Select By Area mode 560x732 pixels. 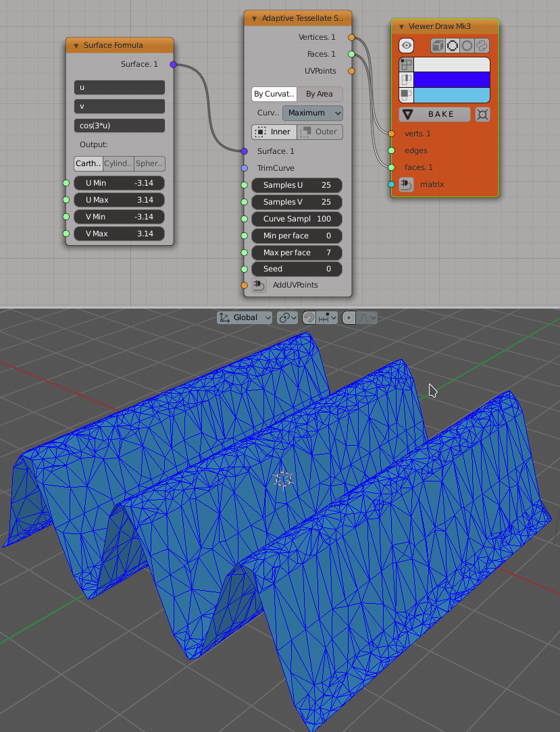320,94
